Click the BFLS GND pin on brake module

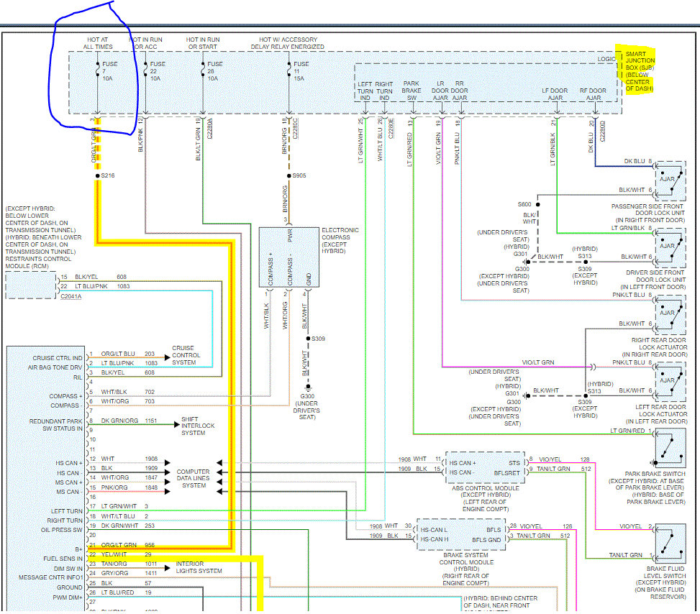tap(486, 539)
